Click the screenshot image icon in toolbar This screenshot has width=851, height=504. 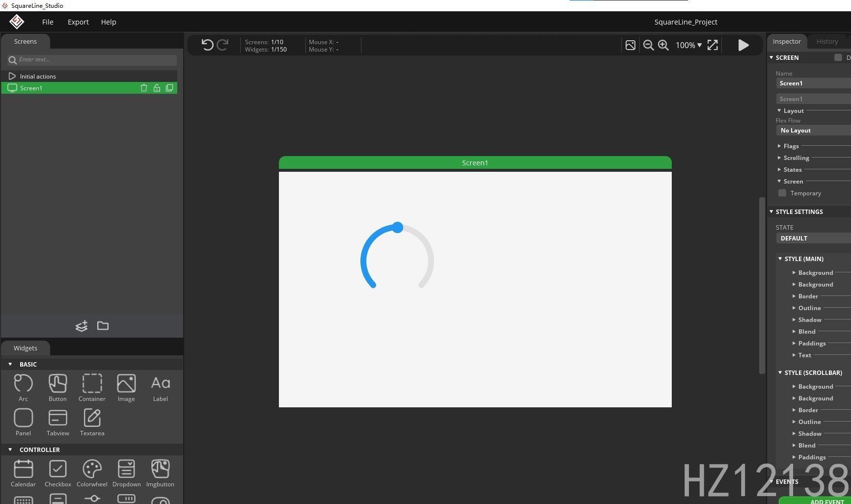(x=631, y=45)
